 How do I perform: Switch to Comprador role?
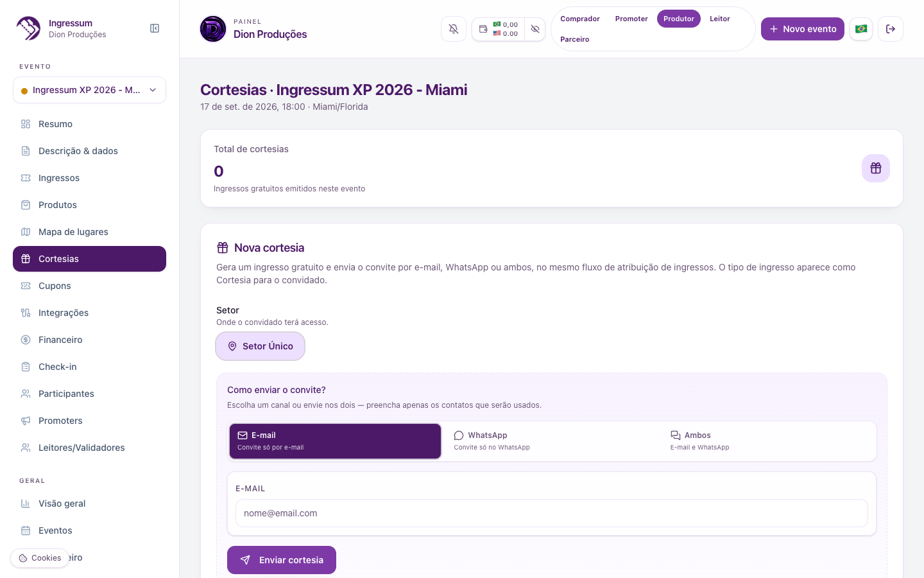(x=580, y=19)
